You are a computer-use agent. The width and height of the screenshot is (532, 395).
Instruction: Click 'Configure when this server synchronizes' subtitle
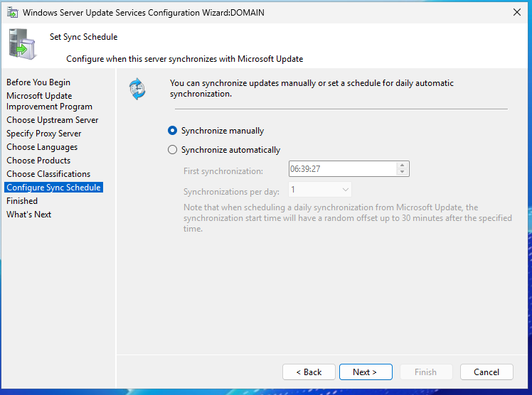(x=185, y=59)
